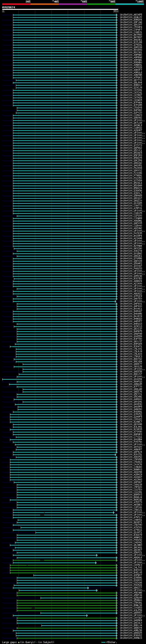Select hit label UniRef100_Q4XE90
The image size is (146, 644).
131,404
